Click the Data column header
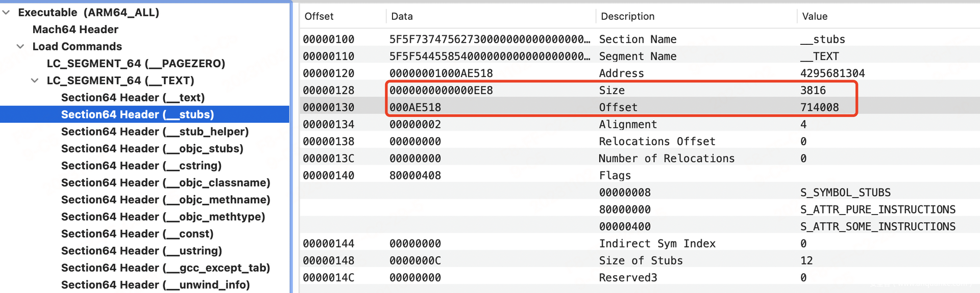The image size is (980, 293). 402,16
